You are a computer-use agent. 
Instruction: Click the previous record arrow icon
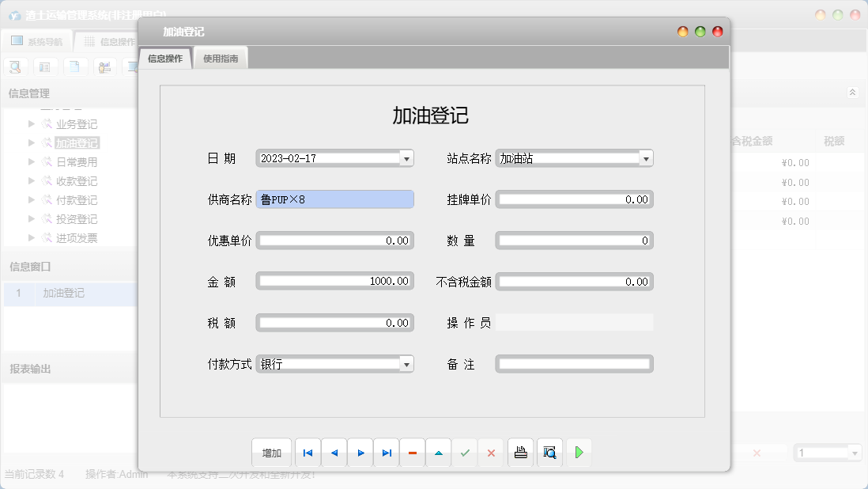coord(334,453)
